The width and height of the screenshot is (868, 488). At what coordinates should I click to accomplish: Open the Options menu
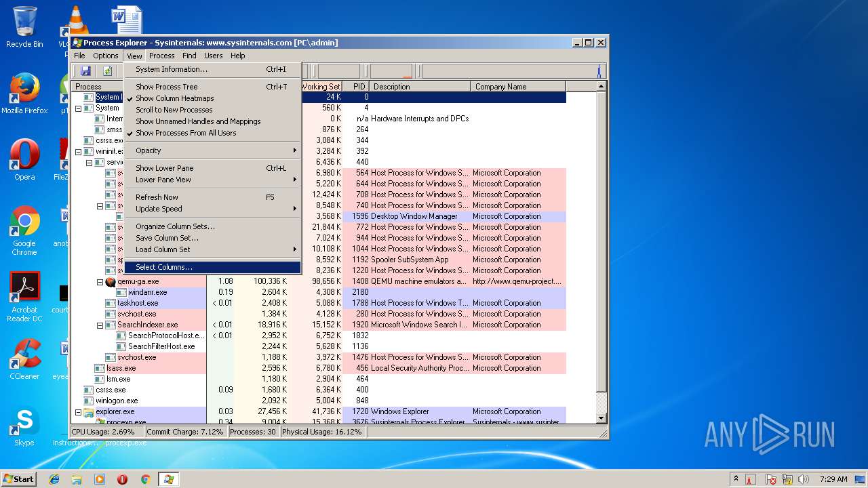click(x=106, y=56)
